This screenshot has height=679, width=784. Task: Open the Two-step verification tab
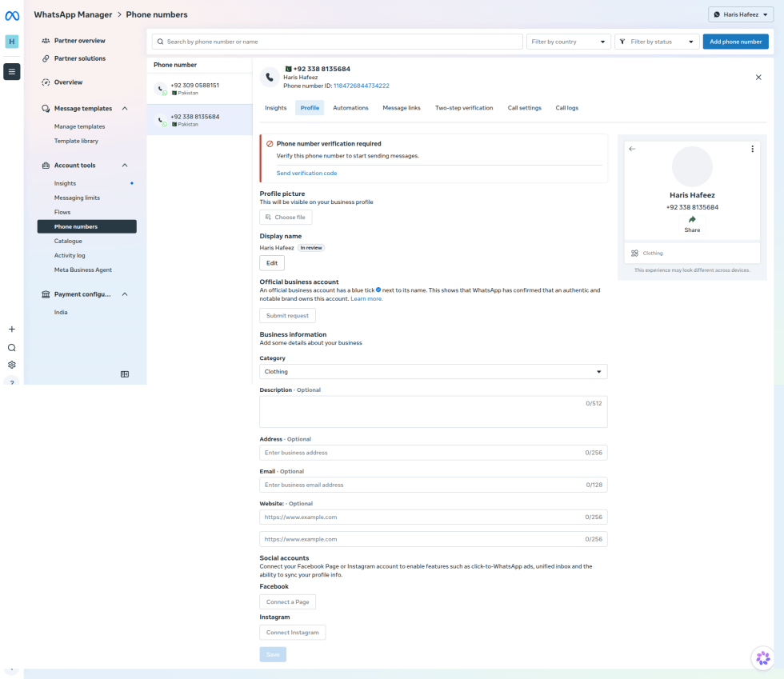click(x=464, y=108)
